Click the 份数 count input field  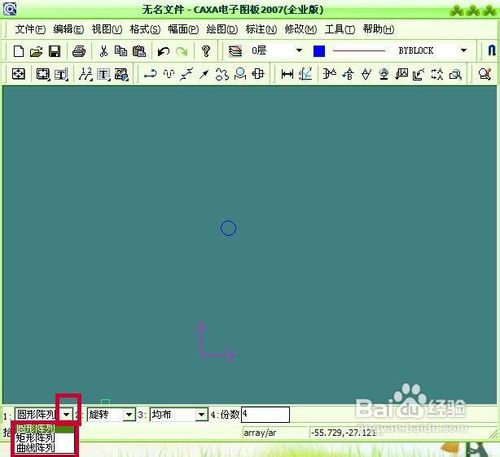265,414
